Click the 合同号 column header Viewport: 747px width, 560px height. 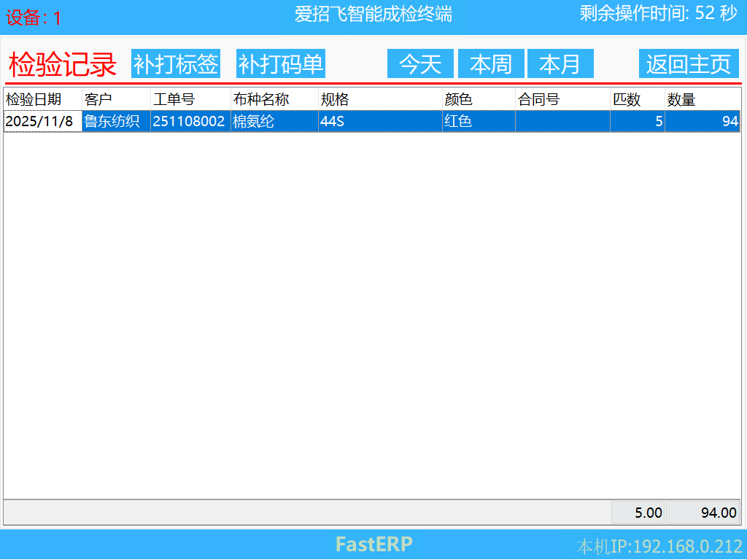click(x=562, y=99)
